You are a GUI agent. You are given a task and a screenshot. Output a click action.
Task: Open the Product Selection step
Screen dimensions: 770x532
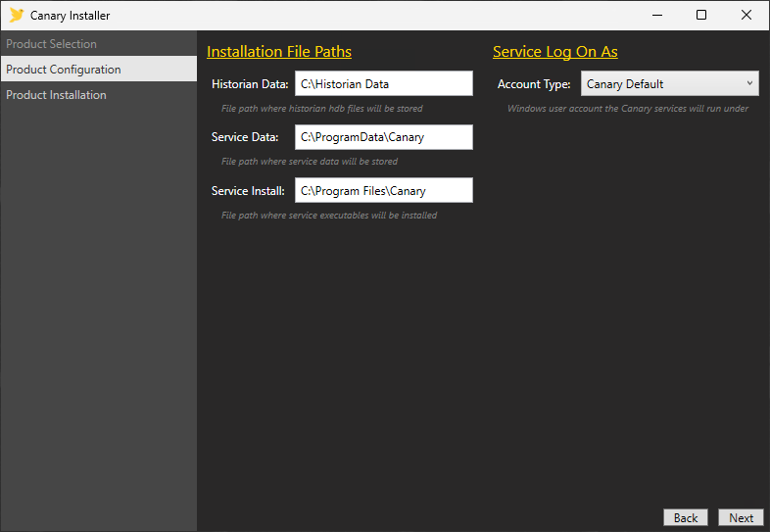(x=98, y=44)
